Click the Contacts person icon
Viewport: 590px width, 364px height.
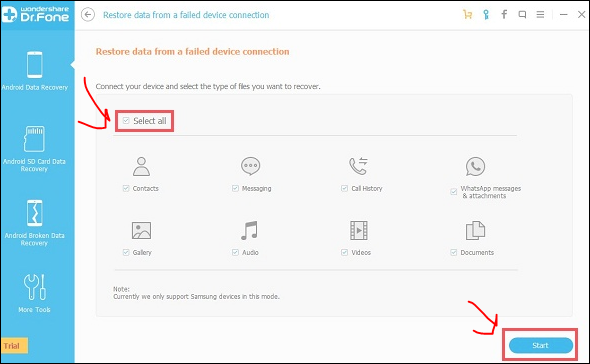[141, 166]
